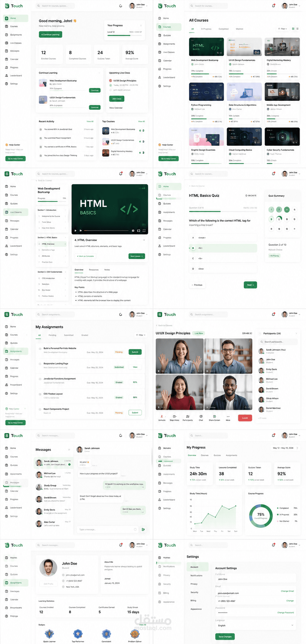Play the HTML Basics lesson video
The image size is (306, 644).
pyautogui.click(x=75, y=231)
